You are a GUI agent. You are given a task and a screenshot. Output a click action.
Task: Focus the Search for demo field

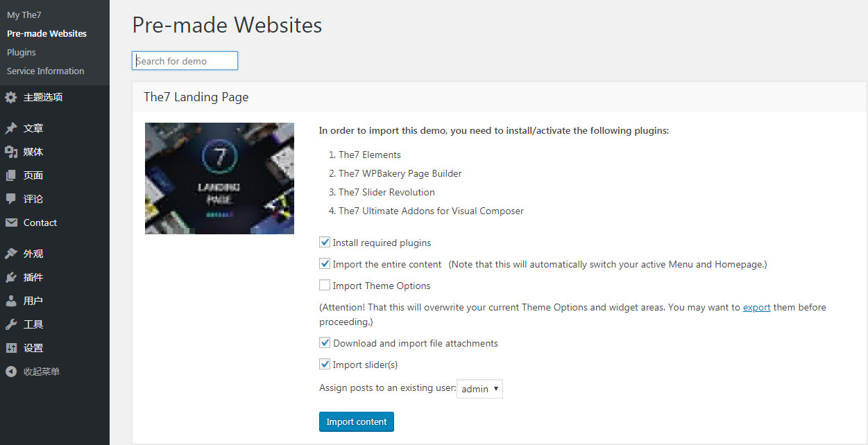(x=185, y=61)
